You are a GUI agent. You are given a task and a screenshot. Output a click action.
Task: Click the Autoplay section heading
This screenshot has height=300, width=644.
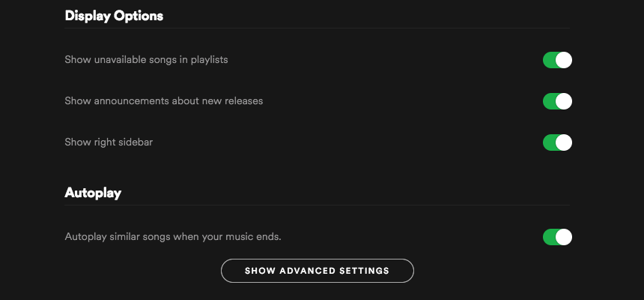pos(93,193)
